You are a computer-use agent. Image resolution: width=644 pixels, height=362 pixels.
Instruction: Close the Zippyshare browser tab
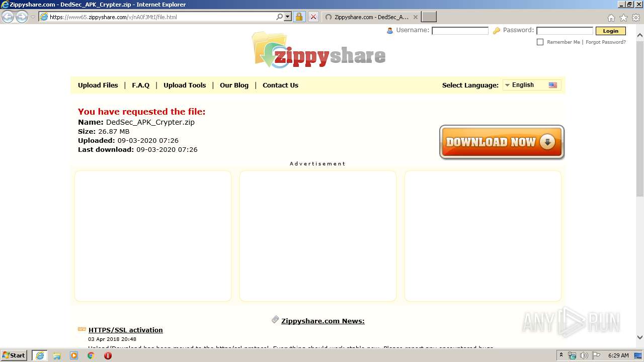point(415,17)
